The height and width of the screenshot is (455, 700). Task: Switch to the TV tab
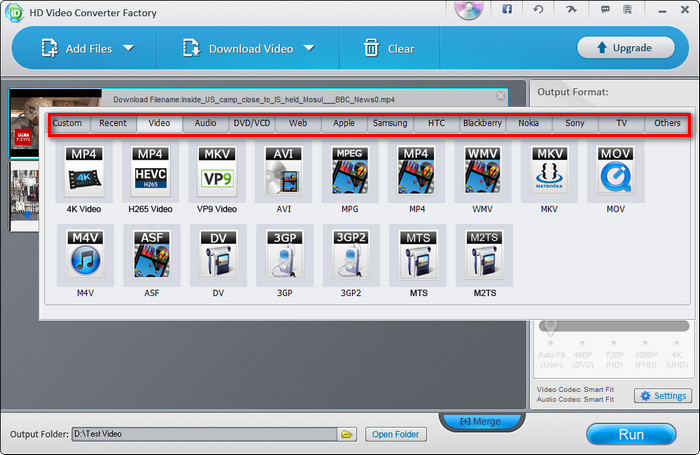tap(621, 123)
